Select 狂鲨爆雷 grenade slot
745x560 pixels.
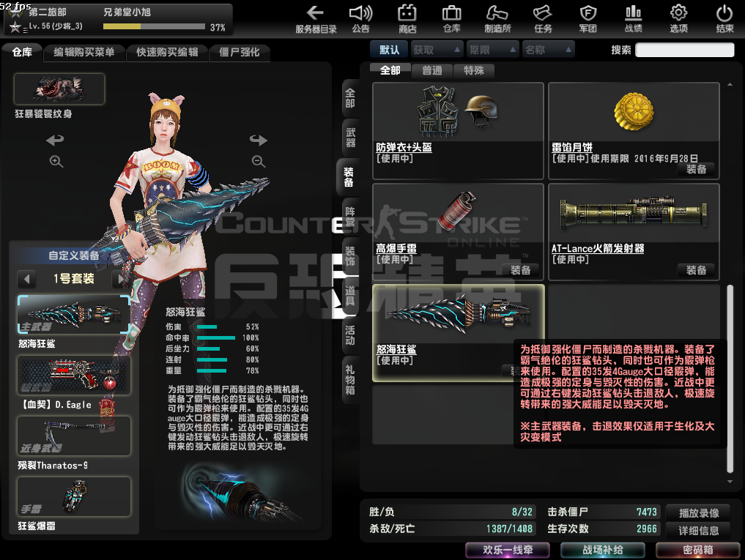click(74, 497)
